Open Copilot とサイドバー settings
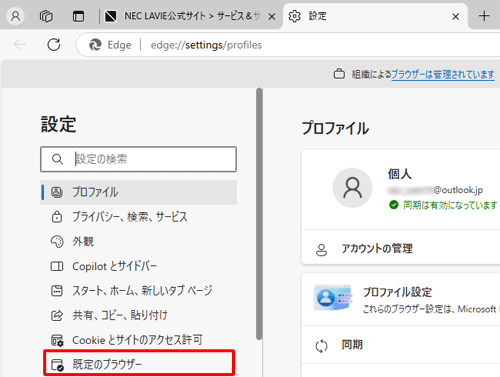 pyautogui.click(x=138, y=266)
